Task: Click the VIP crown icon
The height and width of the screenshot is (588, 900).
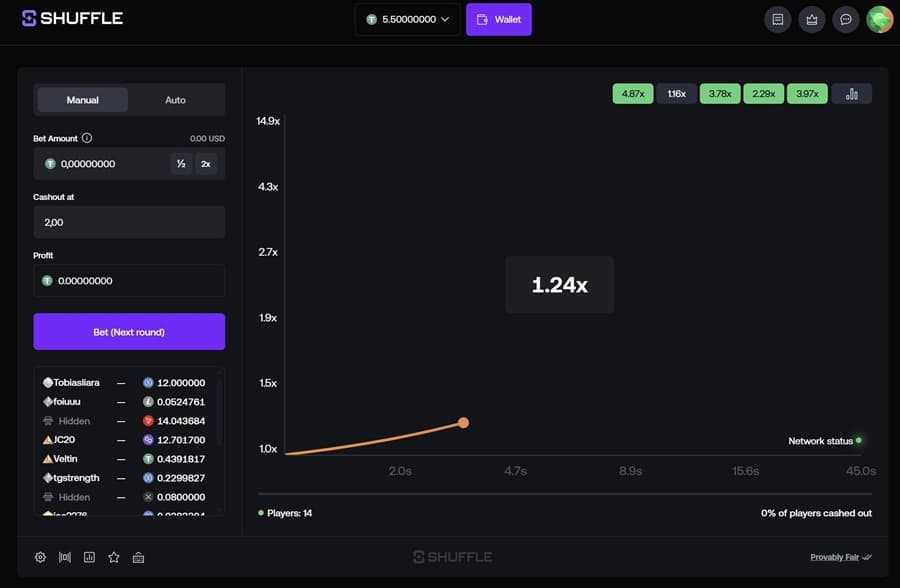Action: click(x=812, y=19)
